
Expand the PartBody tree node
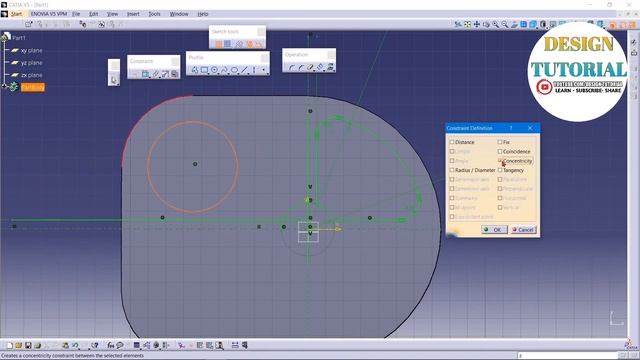[5, 87]
